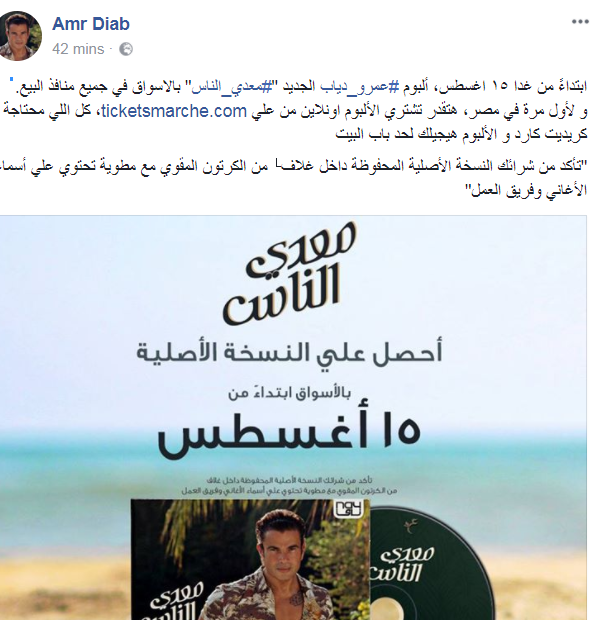The width and height of the screenshot is (601, 620).
Task: Click the album title on the cover artwork
Action: point(175,603)
